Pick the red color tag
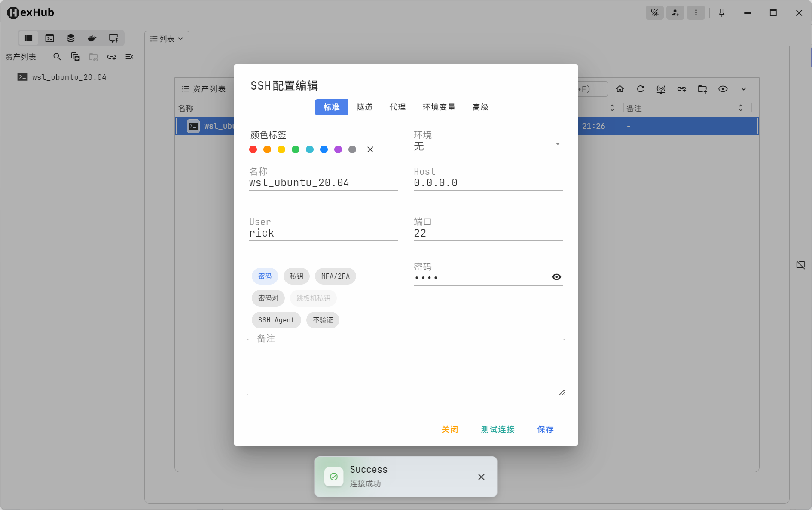 coord(253,149)
